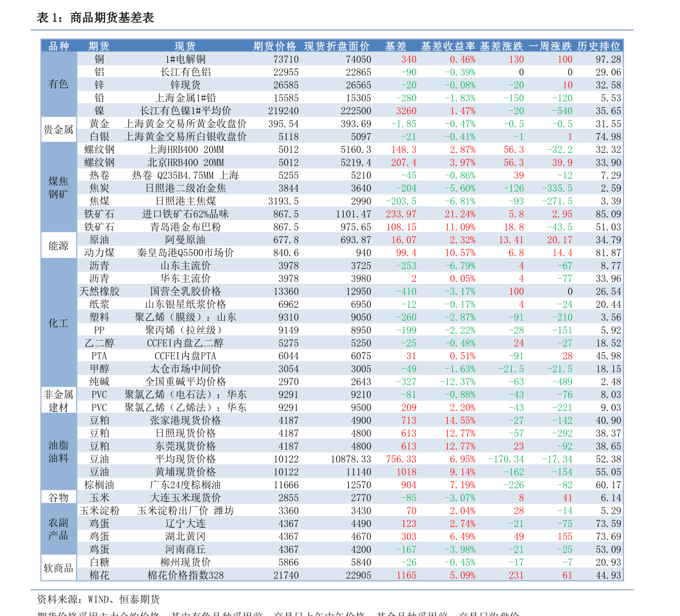Select the 品种 column header

[x=59, y=46]
